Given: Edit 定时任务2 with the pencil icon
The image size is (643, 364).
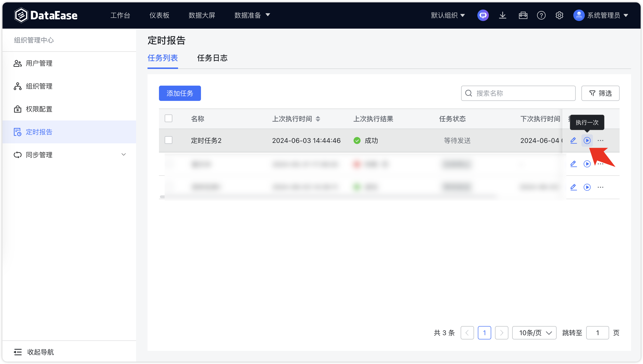Looking at the screenshot, I should tap(573, 140).
